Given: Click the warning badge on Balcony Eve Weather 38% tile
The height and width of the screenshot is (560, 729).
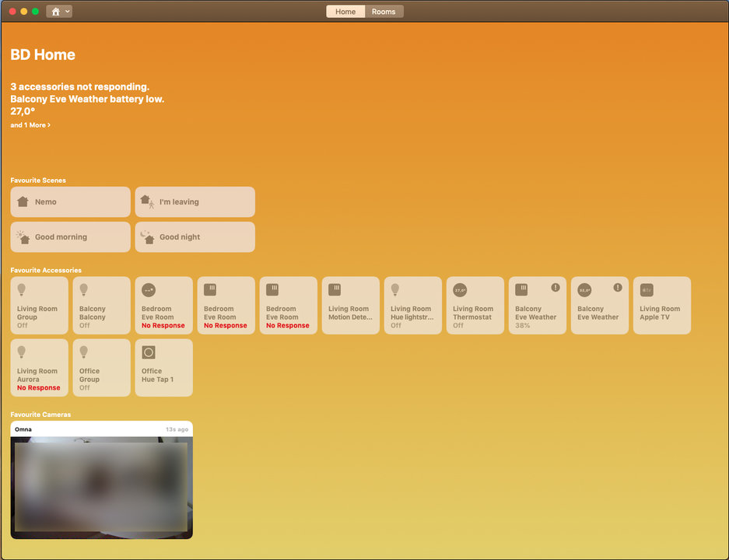Looking at the screenshot, I should pos(556,287).
